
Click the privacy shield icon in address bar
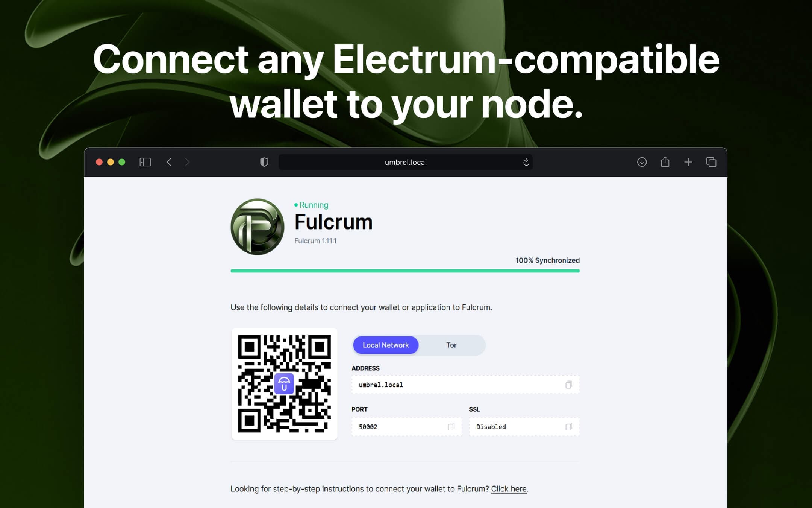click(x=264, y=162)
